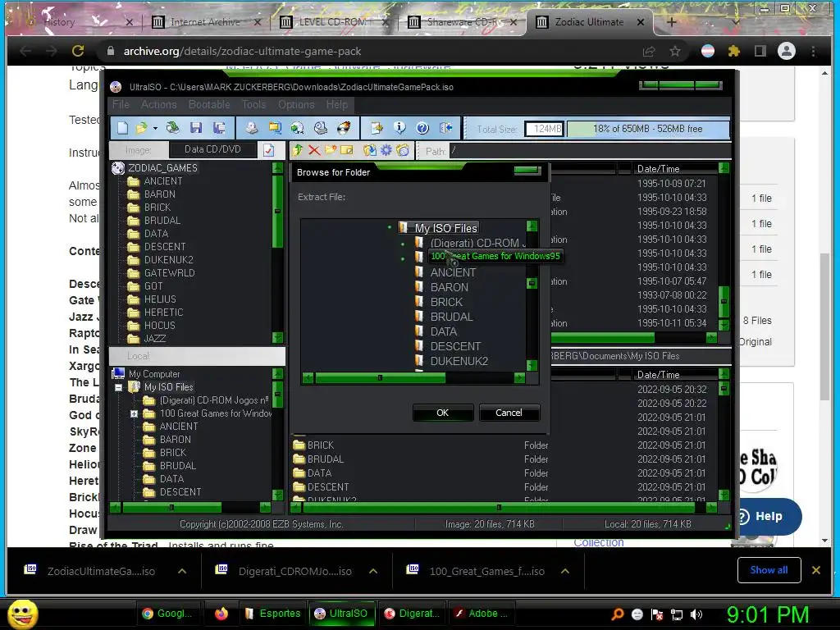
Task: Expand the 100 Great Games node in the Local tree
Action: (134, 413)
